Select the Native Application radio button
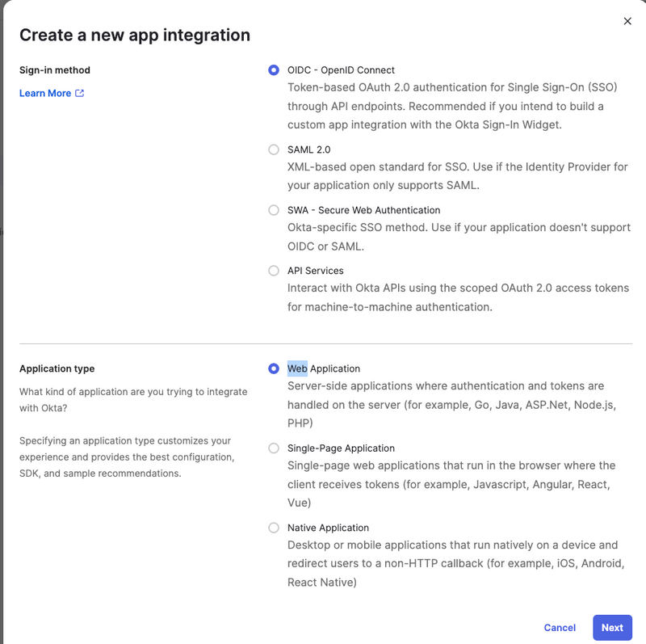This screenshot has width=646, height=644. click(x=274, y=528)
